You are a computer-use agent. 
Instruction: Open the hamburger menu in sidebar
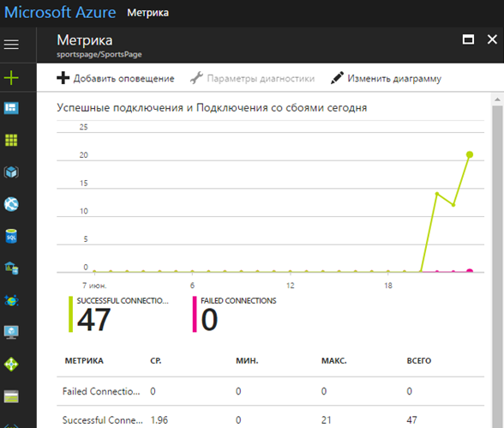pos(11,45)
